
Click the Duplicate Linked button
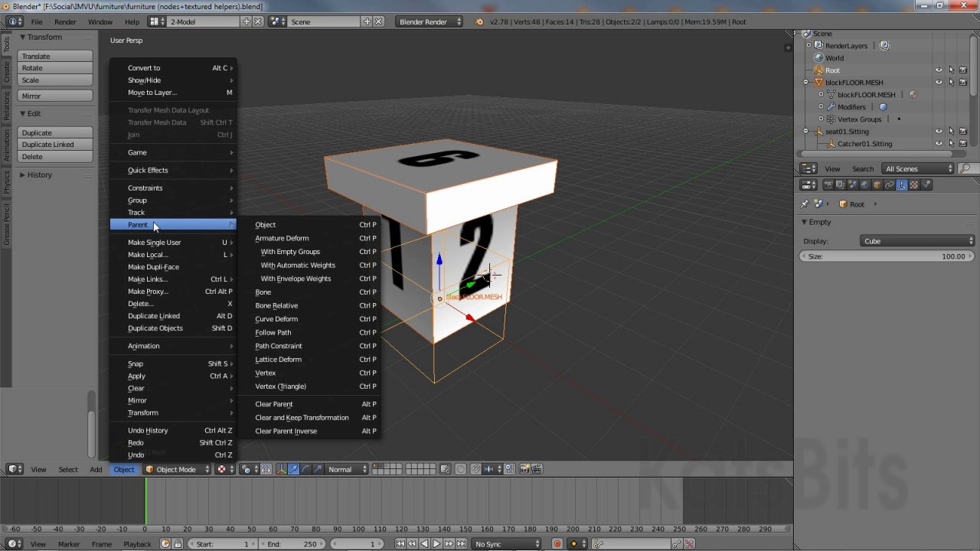click(56, 145)
